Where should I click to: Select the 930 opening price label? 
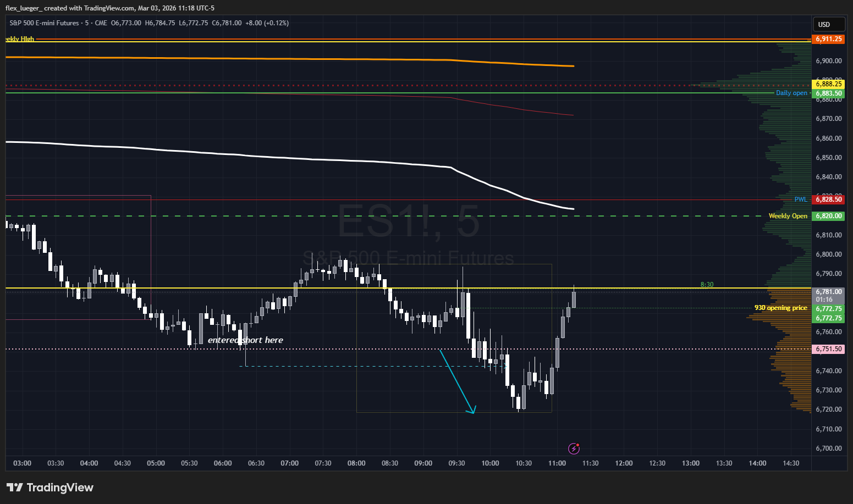click(780, 308)
